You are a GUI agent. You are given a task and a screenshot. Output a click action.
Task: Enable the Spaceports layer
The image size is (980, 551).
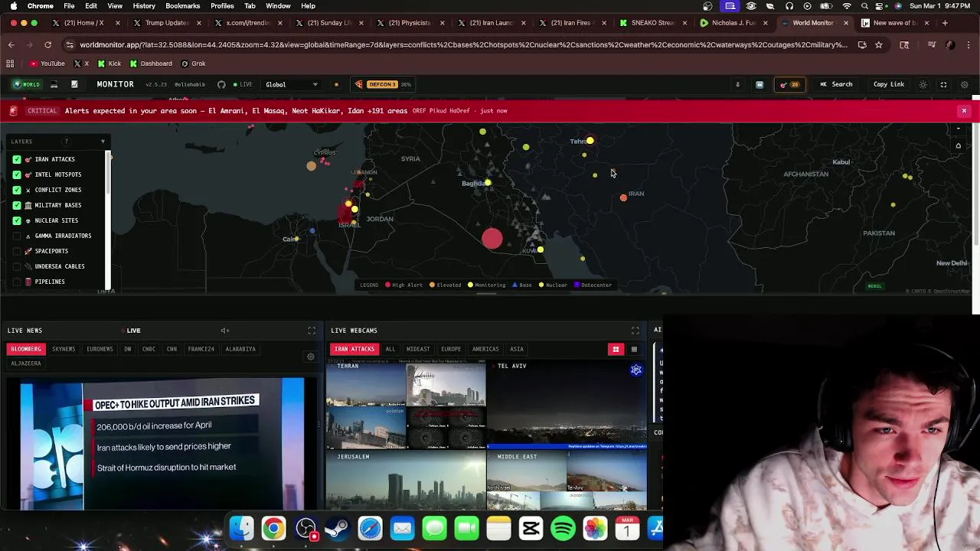[x=17, y=251]
